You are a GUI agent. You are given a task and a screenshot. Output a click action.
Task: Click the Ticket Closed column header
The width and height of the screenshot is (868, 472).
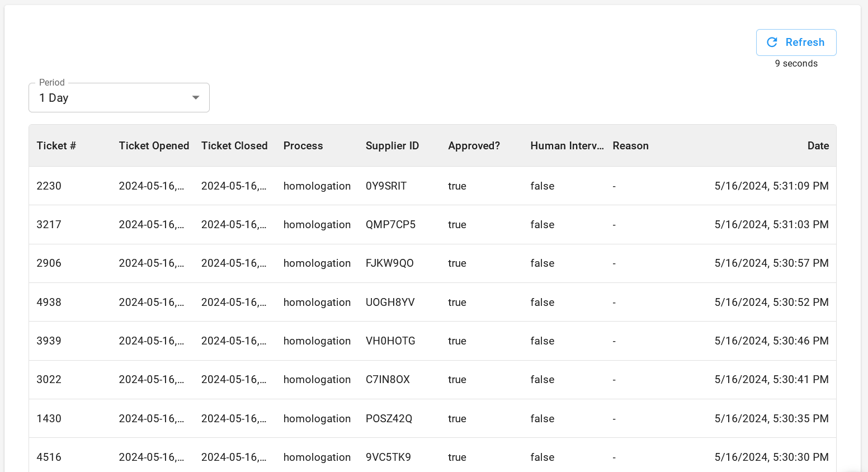[234, 146]
